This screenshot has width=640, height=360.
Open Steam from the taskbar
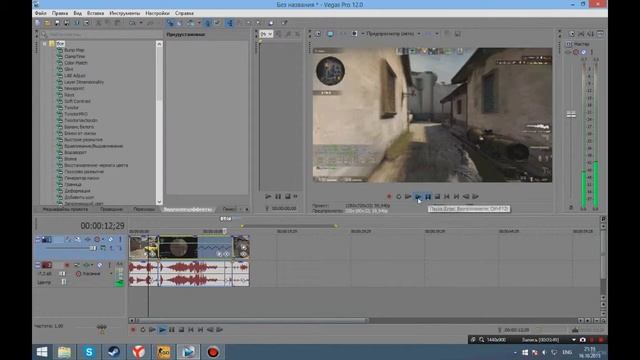click(x=113, y=352)
